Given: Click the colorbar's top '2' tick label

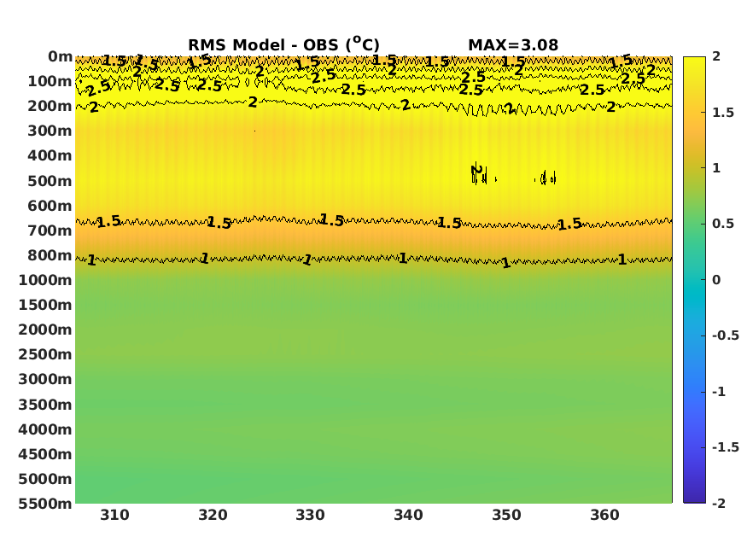Looking at the screenshot, I should [x=716, y=56].
